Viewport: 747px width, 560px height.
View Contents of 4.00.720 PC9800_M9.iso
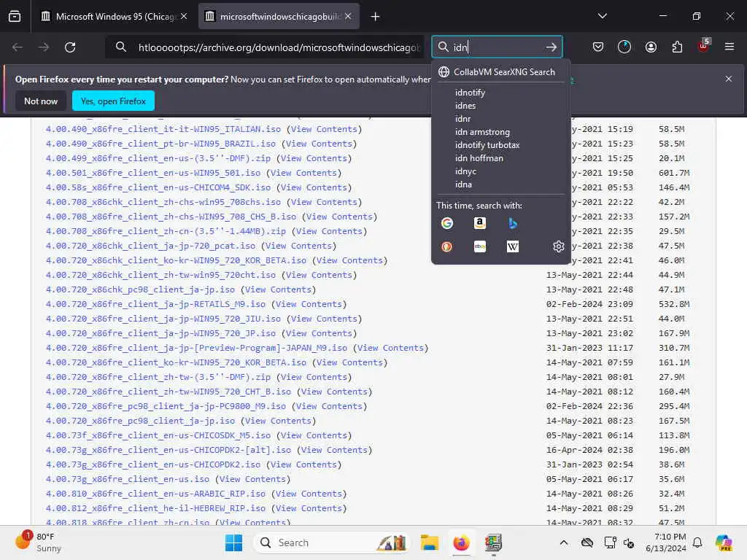[x=329, y=406]
